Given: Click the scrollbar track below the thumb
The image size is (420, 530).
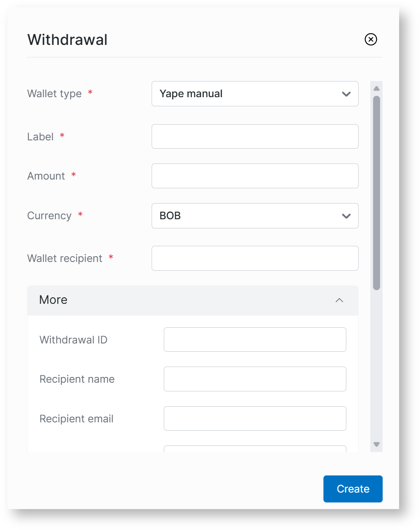Looking at the screenshot, I should (x=377, y=366).
